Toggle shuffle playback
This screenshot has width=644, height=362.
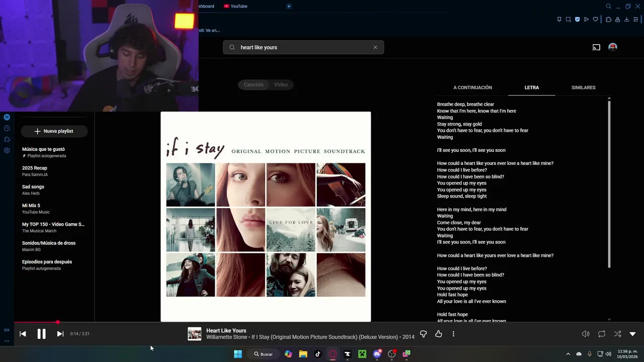click(x=617, y=334)
